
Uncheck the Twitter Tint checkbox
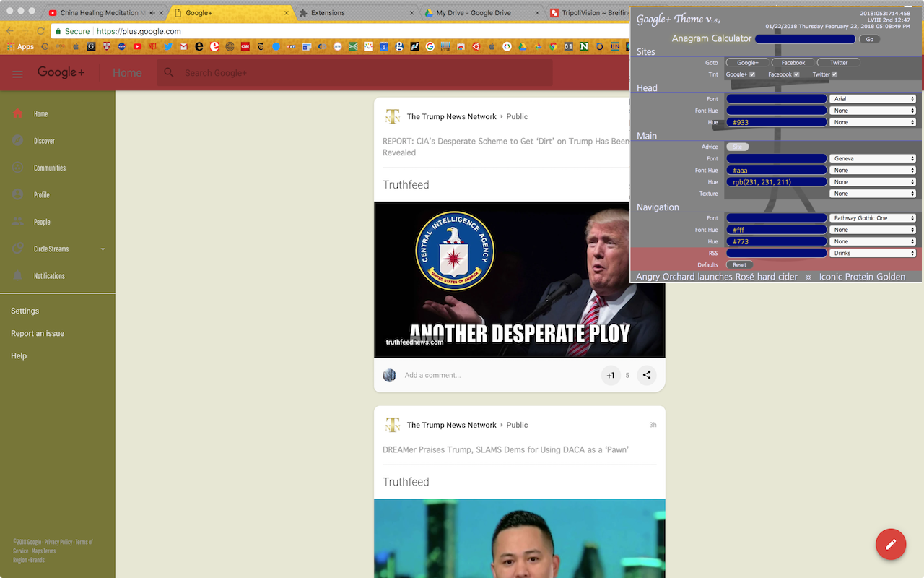[834, 74]
